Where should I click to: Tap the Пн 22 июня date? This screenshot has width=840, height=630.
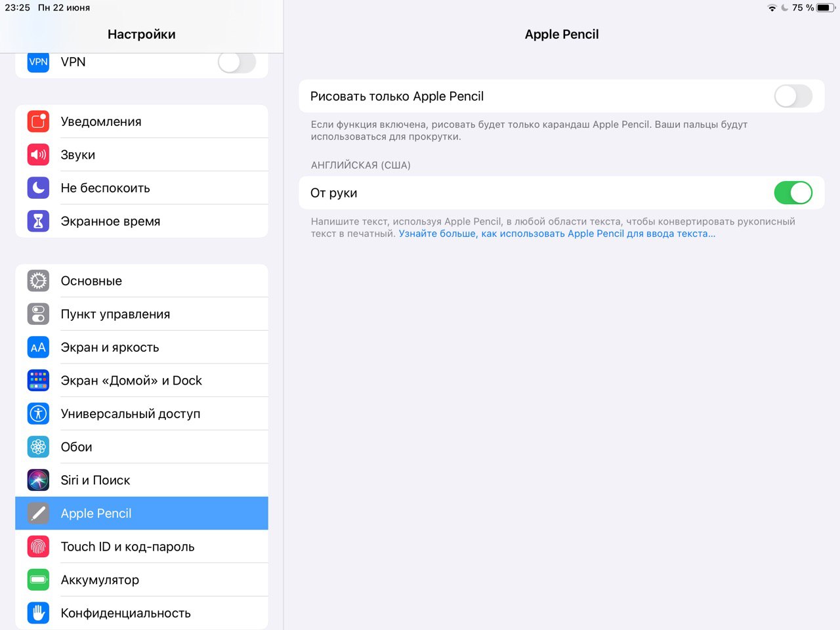64,8
